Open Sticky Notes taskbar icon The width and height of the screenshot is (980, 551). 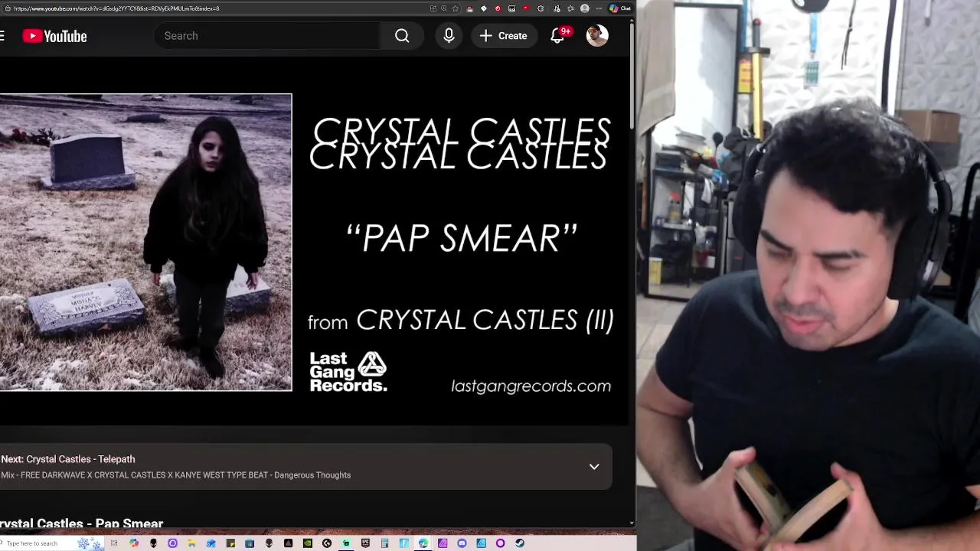230,543
